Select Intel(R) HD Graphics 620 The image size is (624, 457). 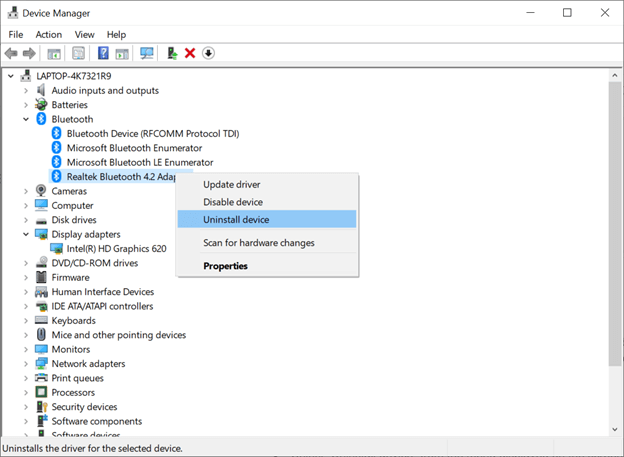tap(117, 248)
